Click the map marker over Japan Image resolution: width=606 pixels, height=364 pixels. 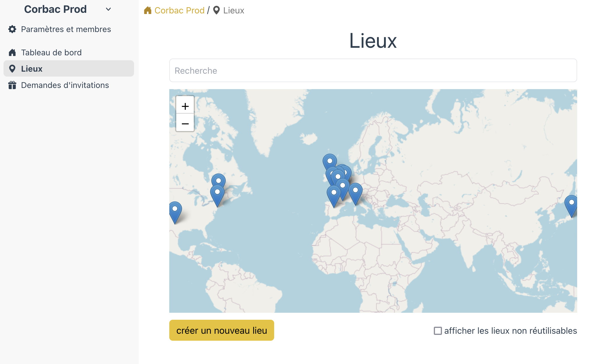click(x=571, y=205)
